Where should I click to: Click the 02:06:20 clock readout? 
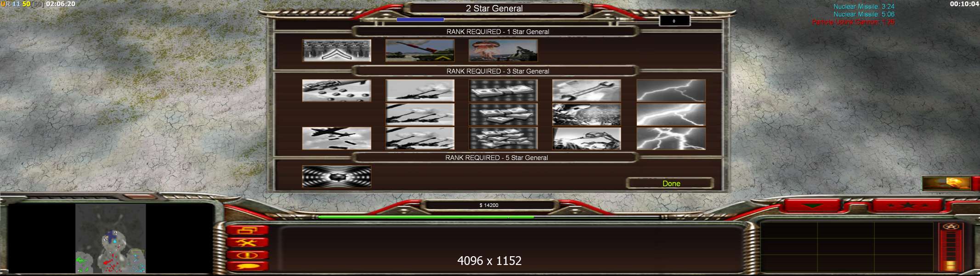tap(61, 4)
